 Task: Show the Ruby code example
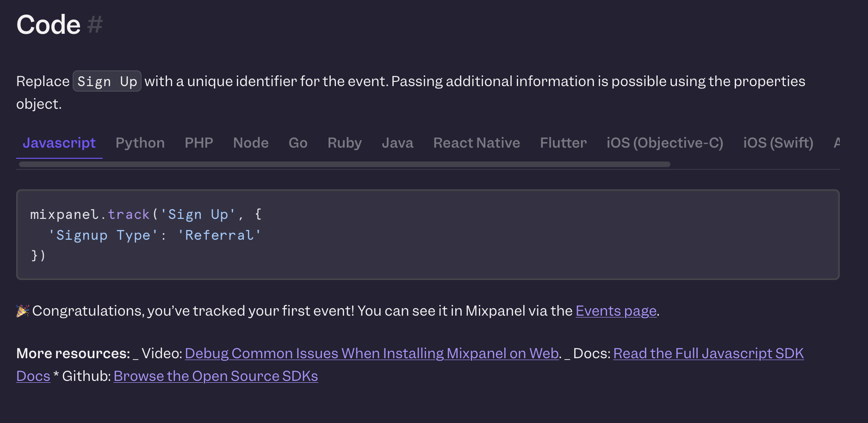[345, 143]
